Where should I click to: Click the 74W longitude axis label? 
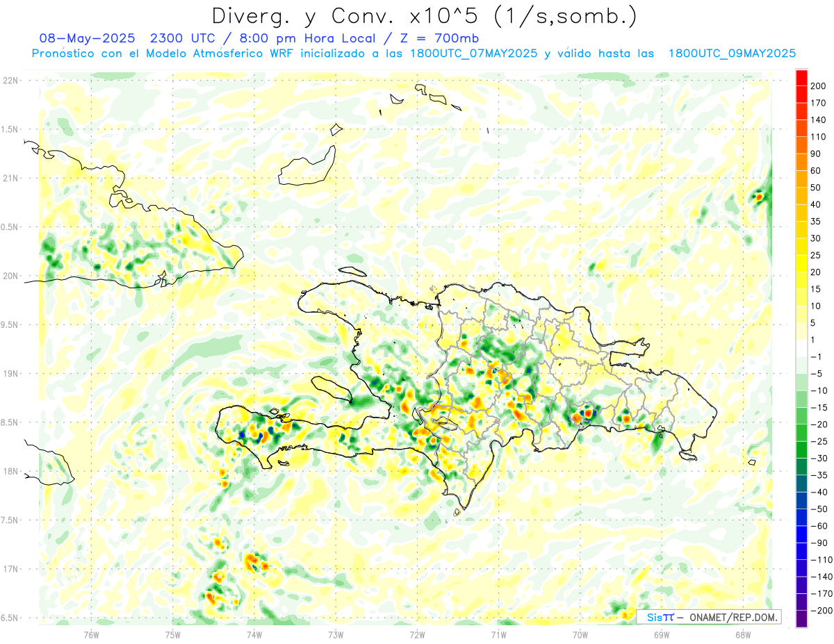[254, 634]
